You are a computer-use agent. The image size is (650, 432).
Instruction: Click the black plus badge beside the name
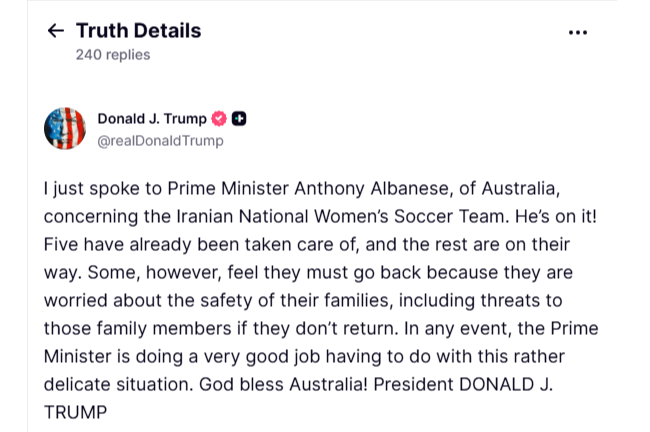(x=239, y=119)
